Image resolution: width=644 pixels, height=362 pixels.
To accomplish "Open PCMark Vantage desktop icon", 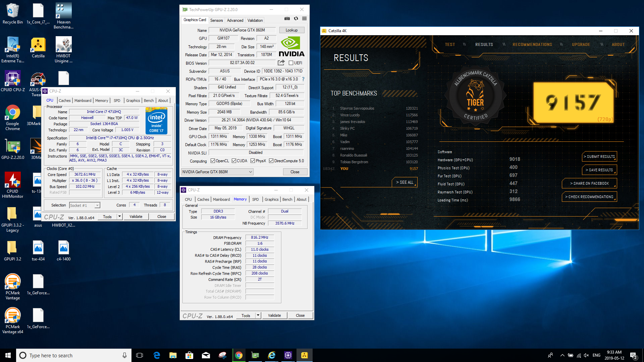I will (x=12, y=287).
